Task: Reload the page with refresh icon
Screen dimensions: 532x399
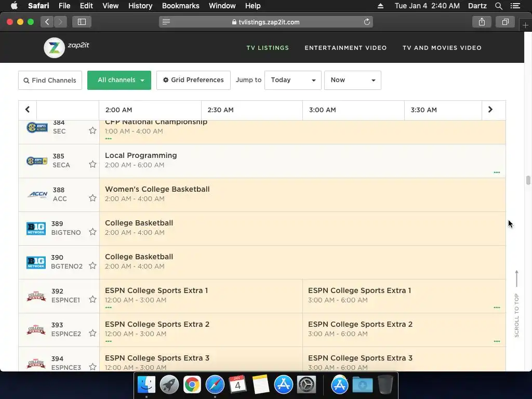Action: pyautogui.click(x=367, y=22)
